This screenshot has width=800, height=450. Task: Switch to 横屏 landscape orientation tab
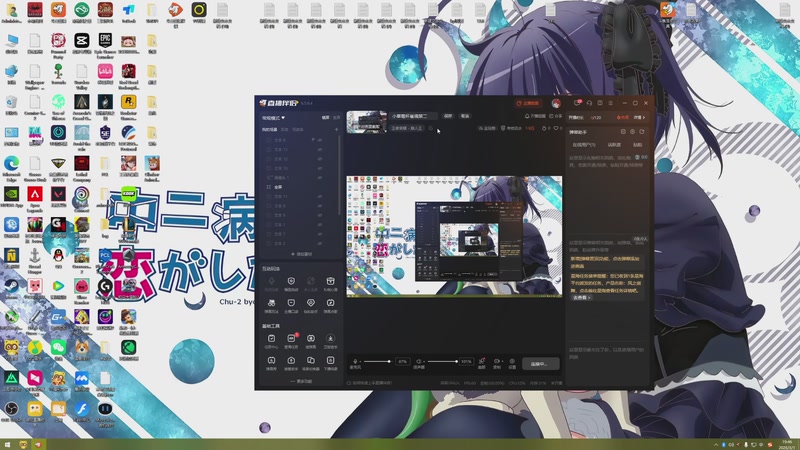click(x=325, y=118)
